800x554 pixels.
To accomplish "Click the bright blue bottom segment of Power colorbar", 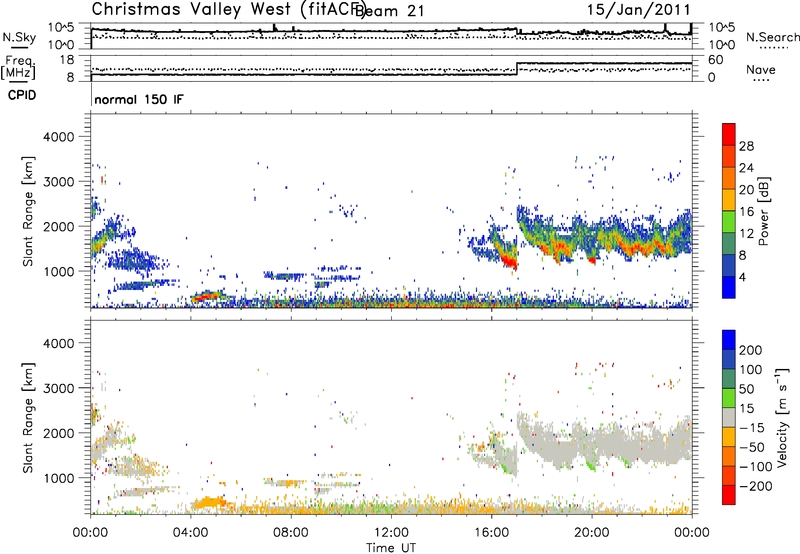I will coord(729,287).
